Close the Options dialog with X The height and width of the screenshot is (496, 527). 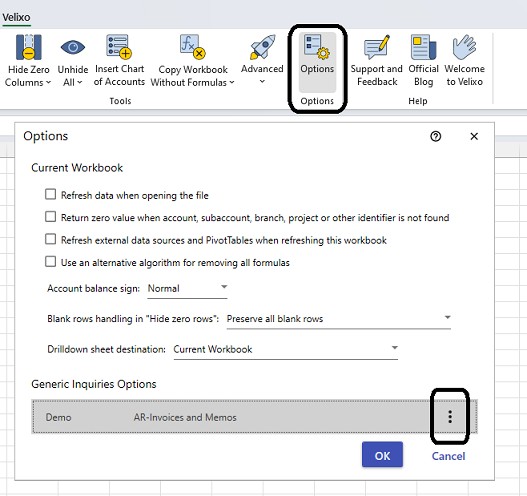pos(474,136)
